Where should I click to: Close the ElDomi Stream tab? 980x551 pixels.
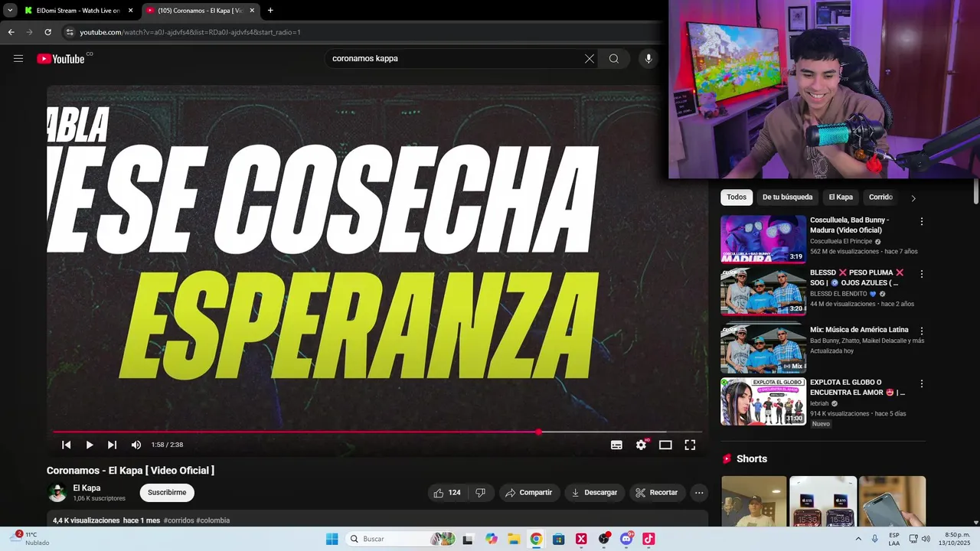point(130,11)
